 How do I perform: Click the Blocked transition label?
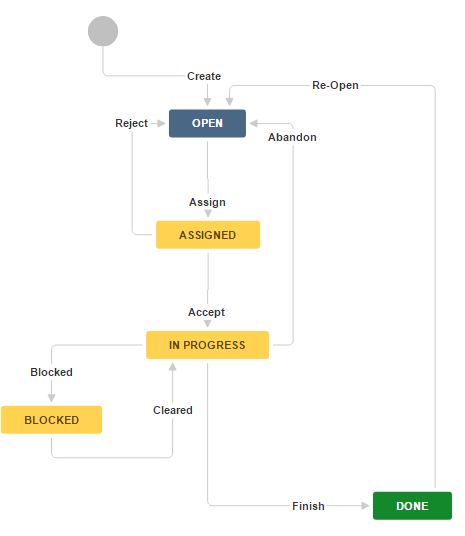point(52,372)
